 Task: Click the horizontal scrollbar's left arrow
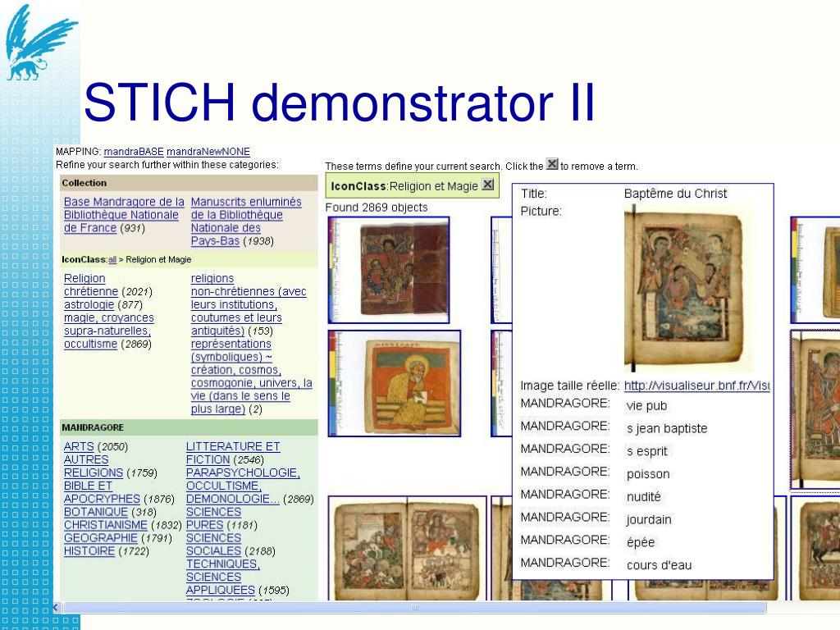click(57, 608)
